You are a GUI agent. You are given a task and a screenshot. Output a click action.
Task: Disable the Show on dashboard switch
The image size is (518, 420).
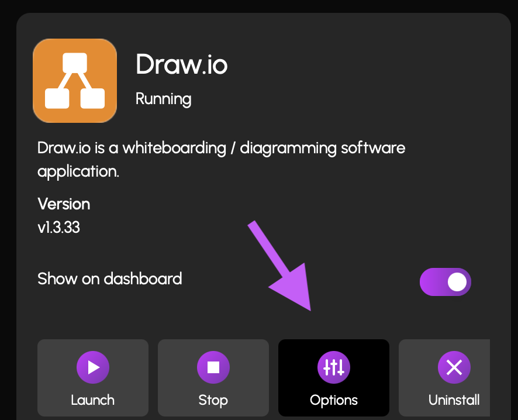coord(446,282)
